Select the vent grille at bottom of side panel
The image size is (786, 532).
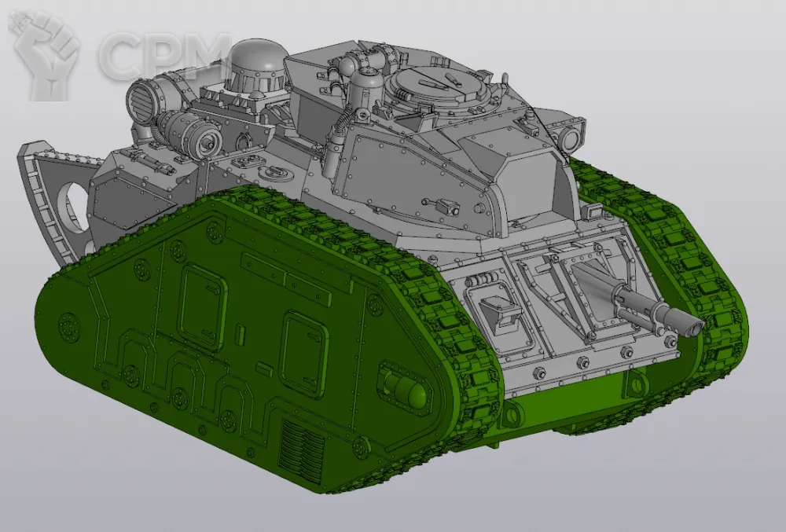pos(303,453)
